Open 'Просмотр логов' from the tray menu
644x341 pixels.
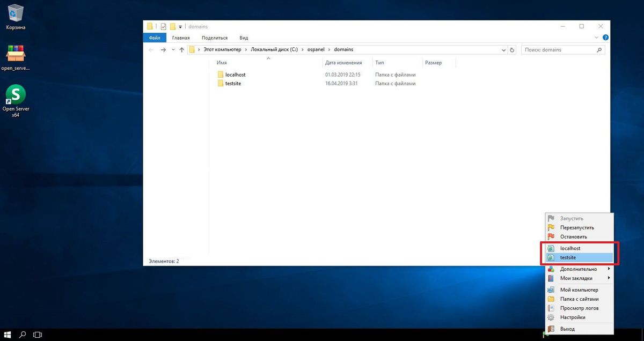(x=579, y=308)
